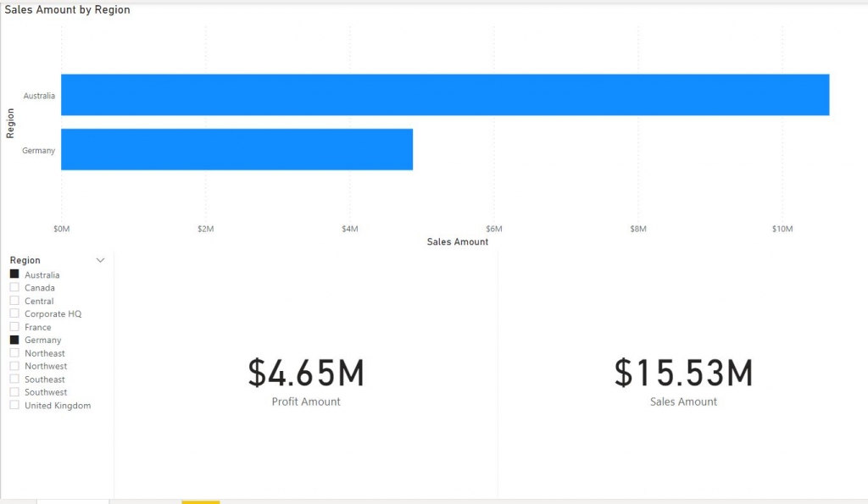Screen dimensions: 868x504
Task: Click the Sales Amount axis title
Action: (457, 241)
